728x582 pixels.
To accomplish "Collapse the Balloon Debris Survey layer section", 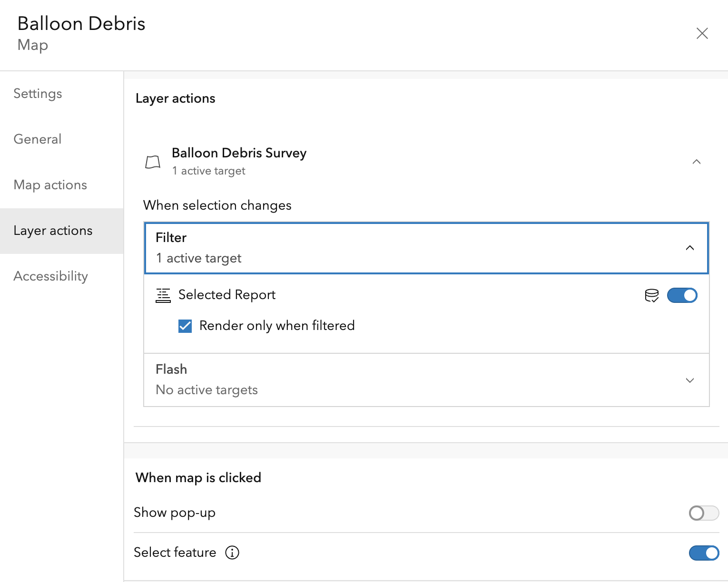I will pos(697,162).
